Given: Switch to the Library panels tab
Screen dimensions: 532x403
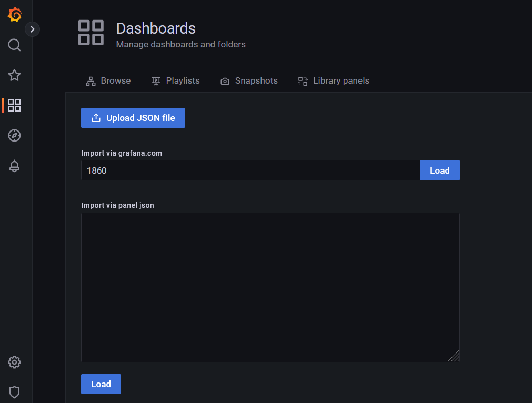Looking at the screenshot, I should (334, 81).
